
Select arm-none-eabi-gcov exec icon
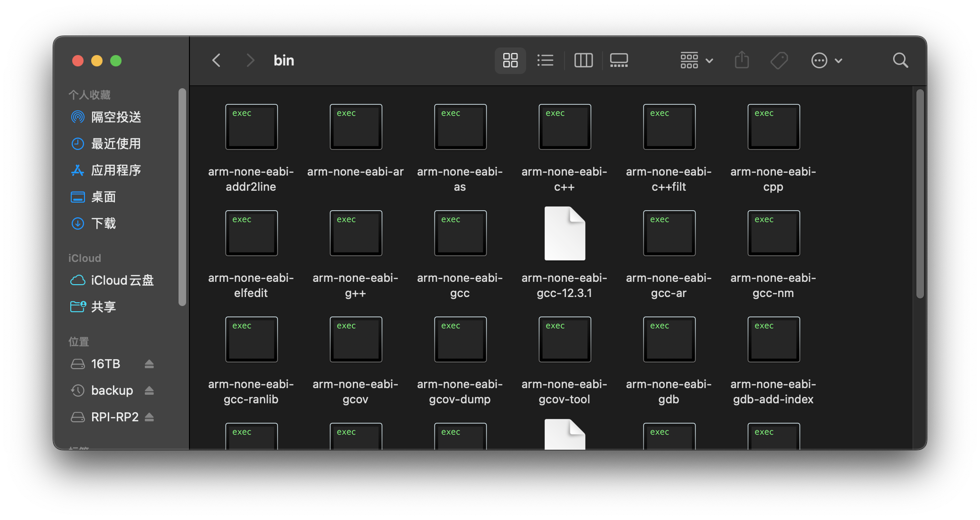point(356,339)
